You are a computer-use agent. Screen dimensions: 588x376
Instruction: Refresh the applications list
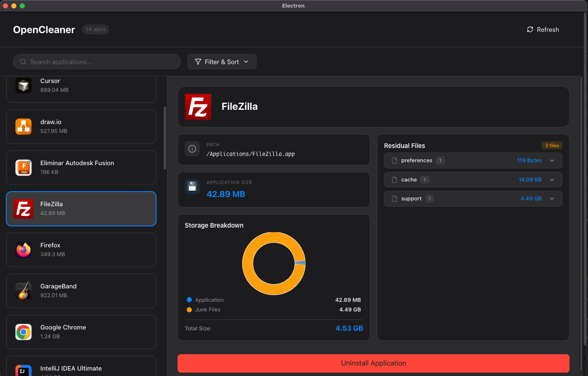[x=543, y=29]
